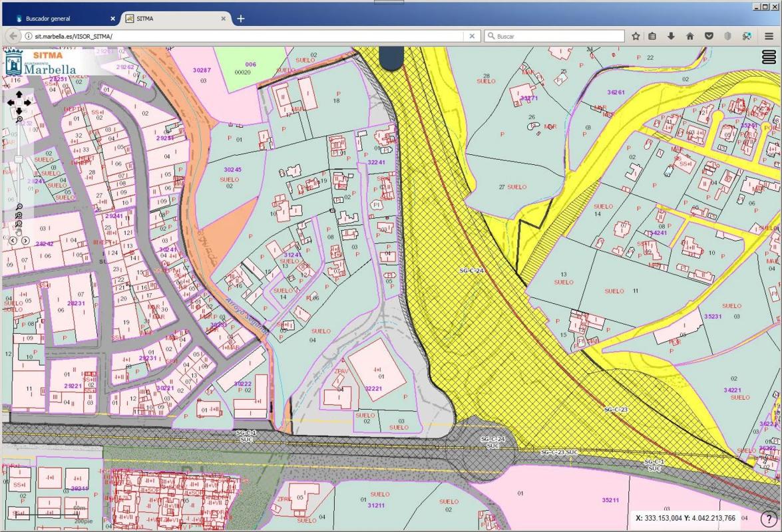Pan the map down with the arrow
782x532 pixels.
pos(19,111)
